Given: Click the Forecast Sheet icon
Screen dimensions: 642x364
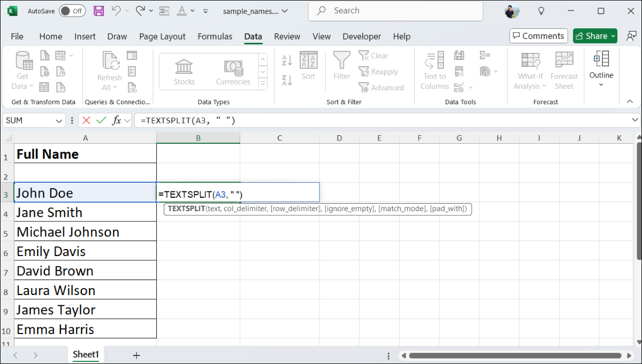Looking at the screenshot, I should [564, 71].
